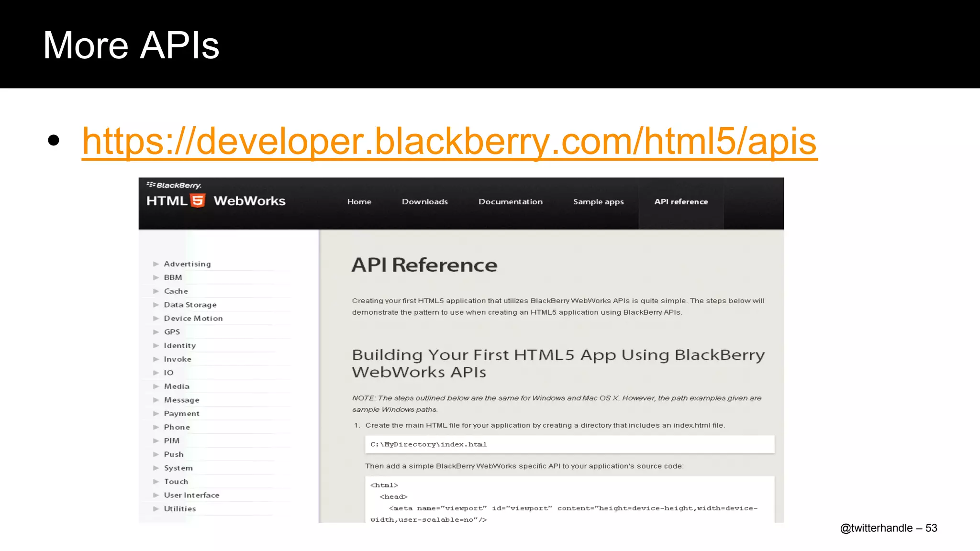Click the C:\MyDirectory\index.html code box
The width and height of the screenshot is (980, 551).
click(x=569, y=444)
